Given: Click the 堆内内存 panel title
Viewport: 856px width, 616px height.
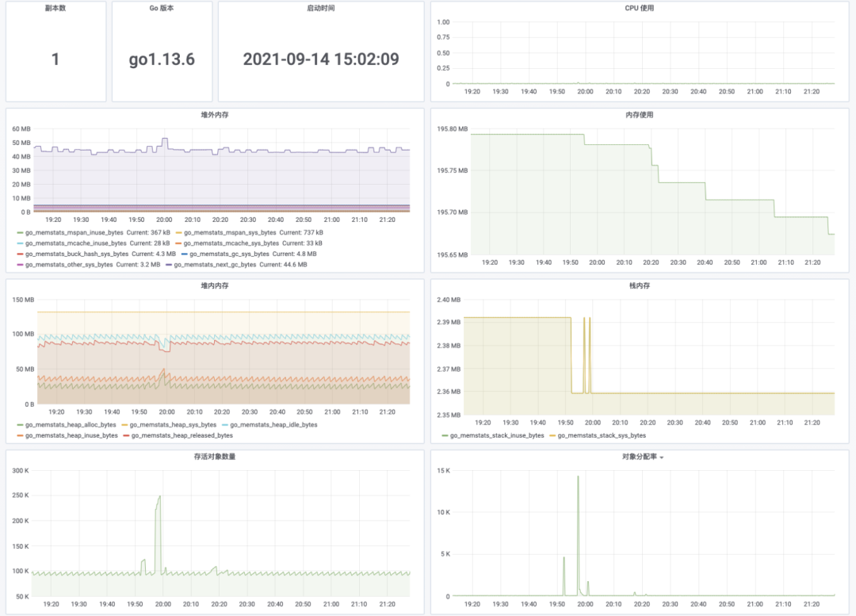Looking at the screenshot, I should pyautogui.click(x=215, y=285).
